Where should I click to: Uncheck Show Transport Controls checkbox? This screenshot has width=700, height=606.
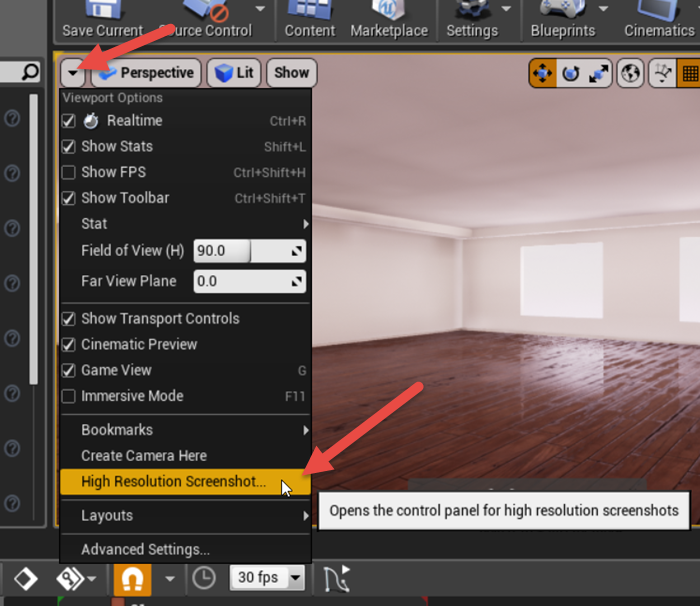(x=68, y=318)
